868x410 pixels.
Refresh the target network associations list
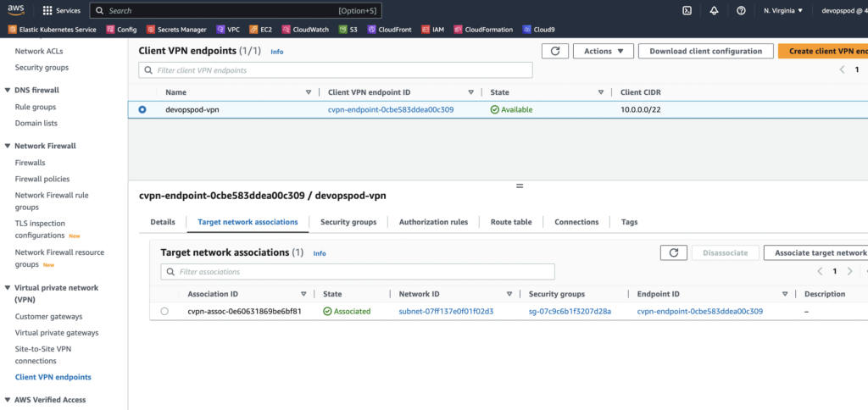674,252
